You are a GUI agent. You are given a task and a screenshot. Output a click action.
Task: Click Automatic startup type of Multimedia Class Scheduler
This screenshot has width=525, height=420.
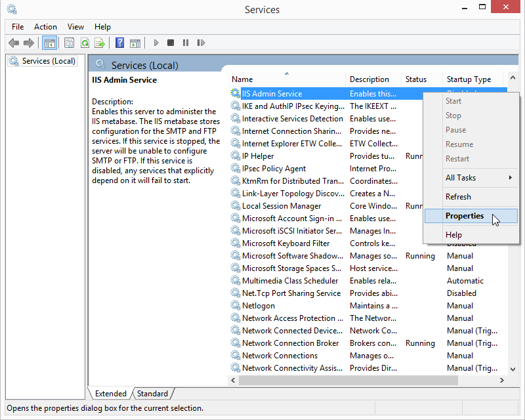pyautogui.click(x=465, y=281)
